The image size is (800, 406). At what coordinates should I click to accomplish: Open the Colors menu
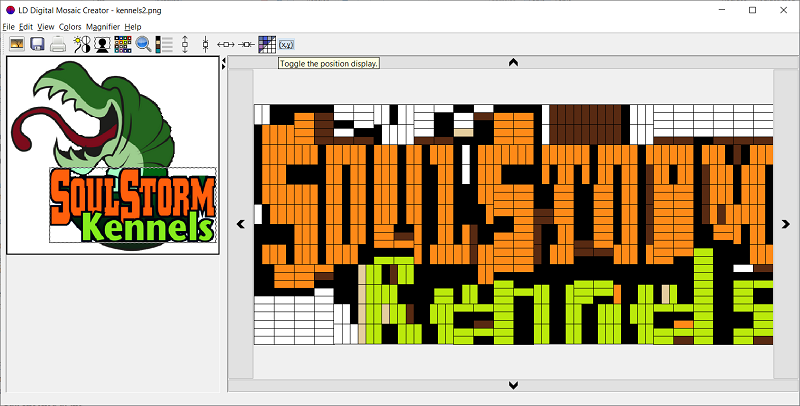pyautogui.click(x=70, y=27)
